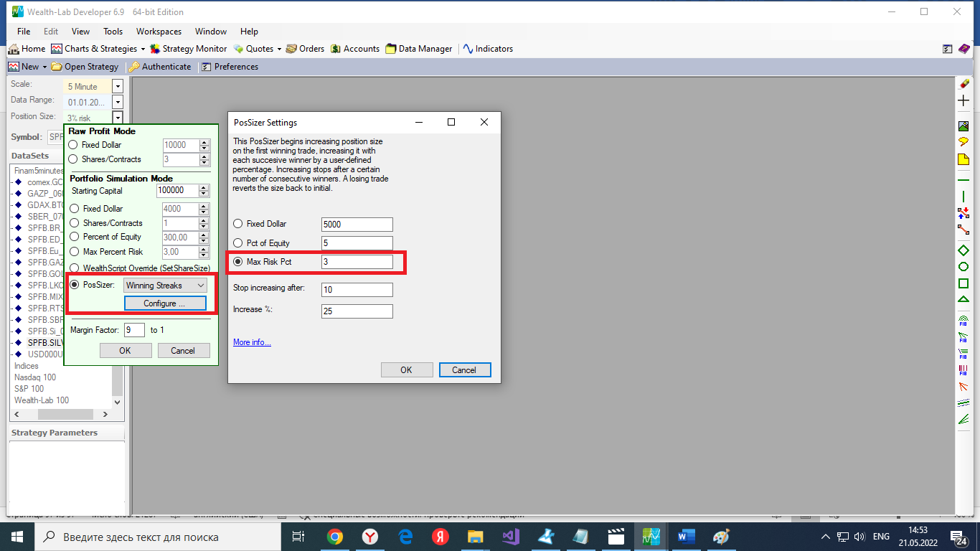The height and width of the screenshot is (551, 980).
Task: Select the crosshair cursor tool
Action: click(x=963, y=101)
